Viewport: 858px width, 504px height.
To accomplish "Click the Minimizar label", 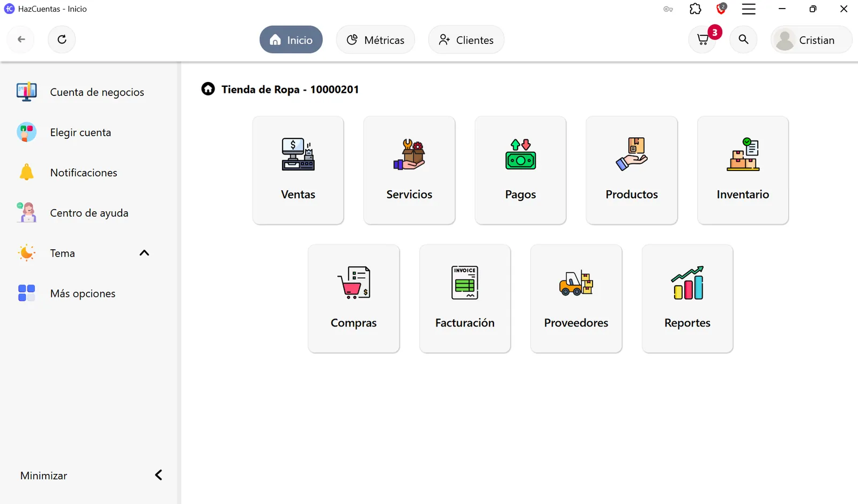I will [x=43, y=476].
